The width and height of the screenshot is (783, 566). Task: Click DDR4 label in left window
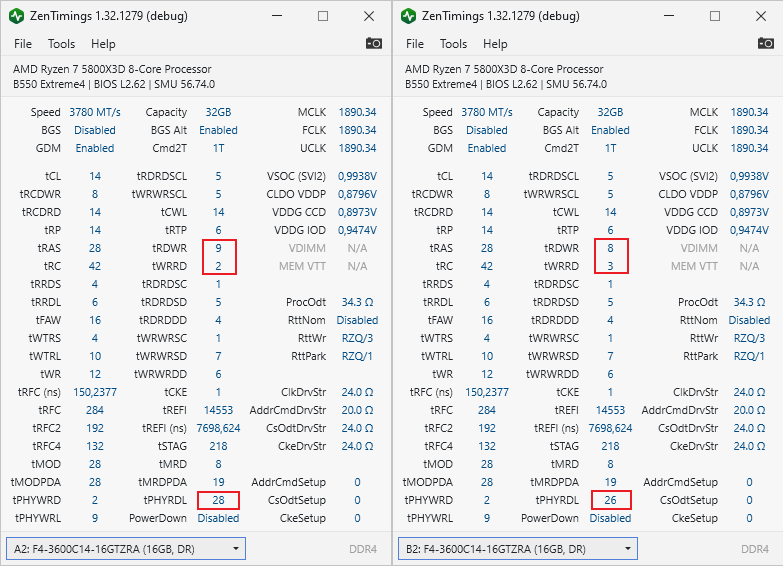(363, 549)
